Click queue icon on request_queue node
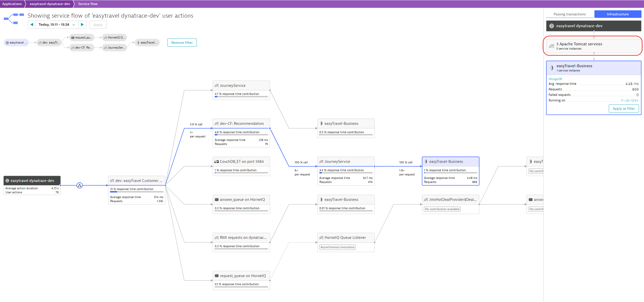Viewport: 644px width, 302px height. coord(217,276)
